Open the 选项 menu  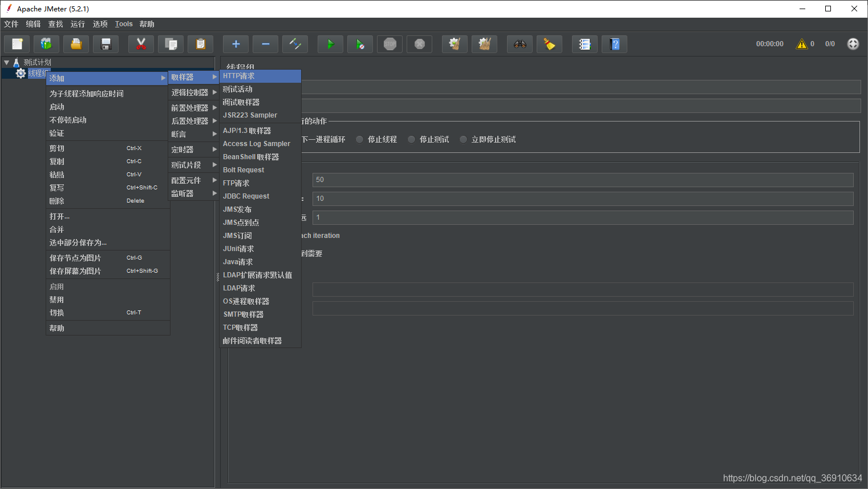pos(100,24)
